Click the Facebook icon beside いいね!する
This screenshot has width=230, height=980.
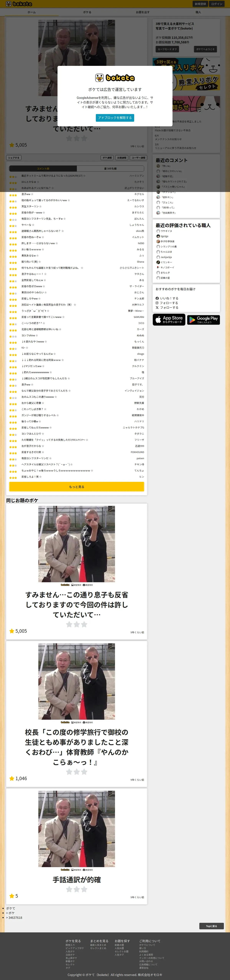pyautogui.click(x=157, y=298)
